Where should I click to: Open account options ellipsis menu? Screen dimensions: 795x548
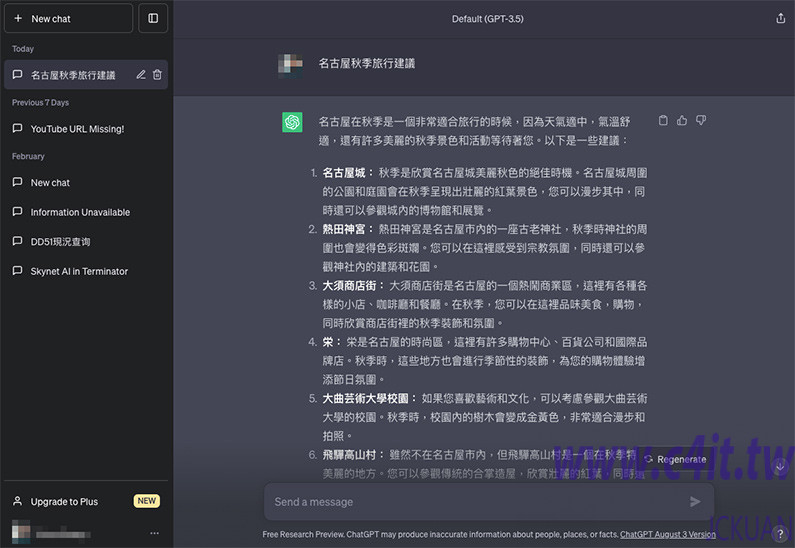coord(155,533)
